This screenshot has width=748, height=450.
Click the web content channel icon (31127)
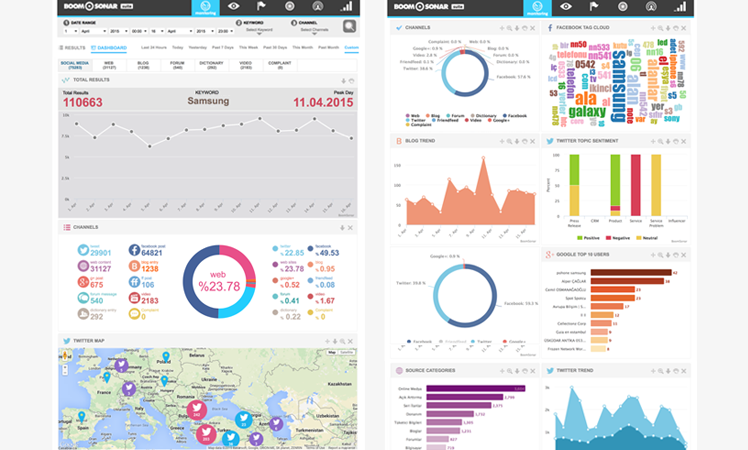pyautogui.click(x=83, y=266)
